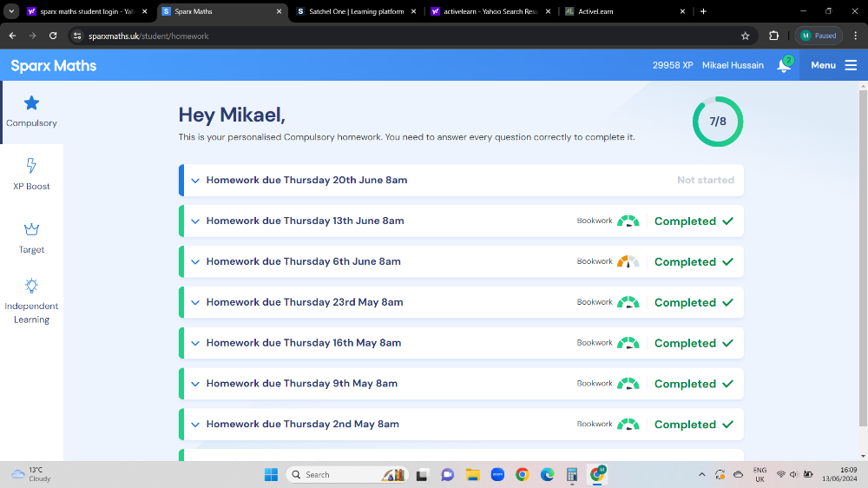The height and width of the screenshot is (488, 868).
Task: Select the Compulsory star icon
Action: pos(31,103)
